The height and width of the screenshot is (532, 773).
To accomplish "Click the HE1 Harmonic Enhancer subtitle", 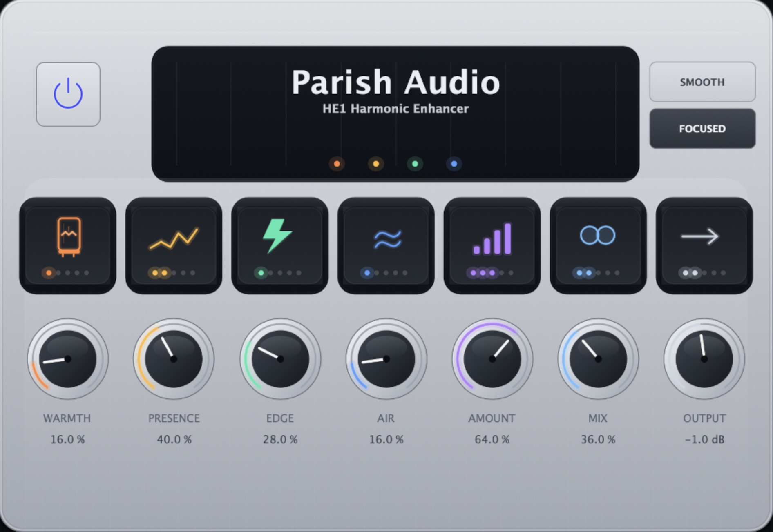I will tap(395, 109).
